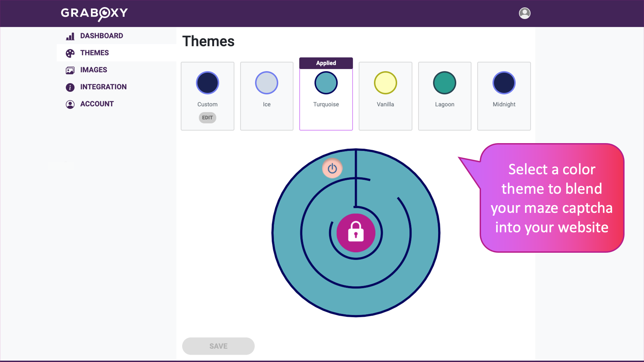Click the Applied badge on Turquoise

pyautogui.click(x=326, y=63)
